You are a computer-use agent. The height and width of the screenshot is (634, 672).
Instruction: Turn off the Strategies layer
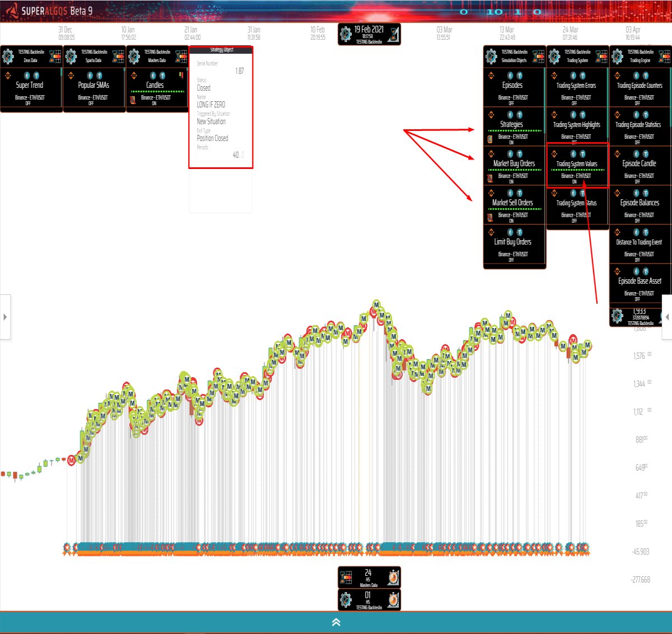[514, 126]
